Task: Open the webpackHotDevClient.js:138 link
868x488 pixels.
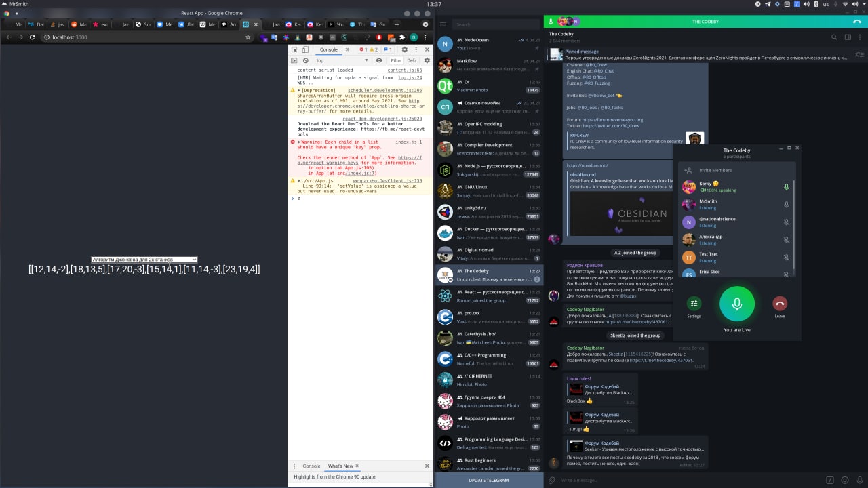Action: [387, 181]
